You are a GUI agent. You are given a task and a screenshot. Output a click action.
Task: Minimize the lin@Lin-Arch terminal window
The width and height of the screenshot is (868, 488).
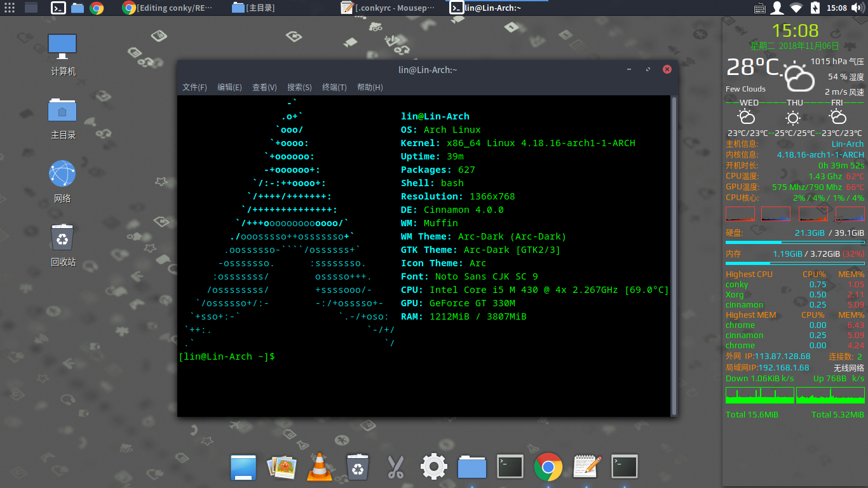click(x=629, y=69)
